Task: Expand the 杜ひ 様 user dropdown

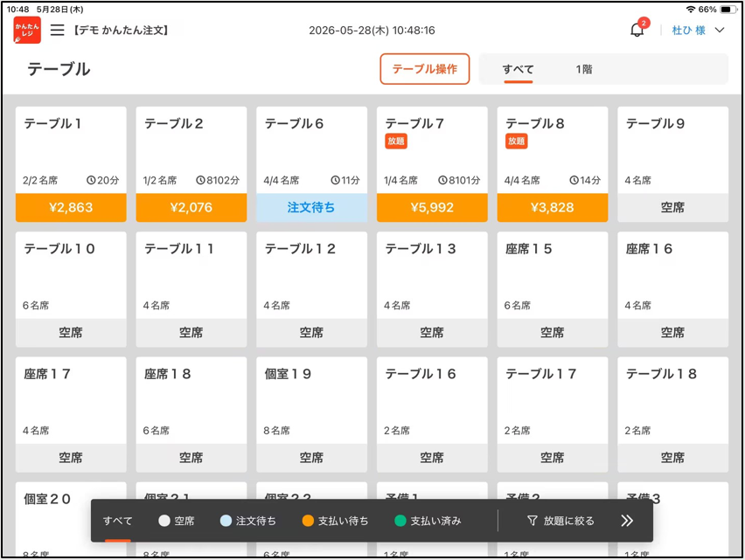Action: [x=720, y=30]
